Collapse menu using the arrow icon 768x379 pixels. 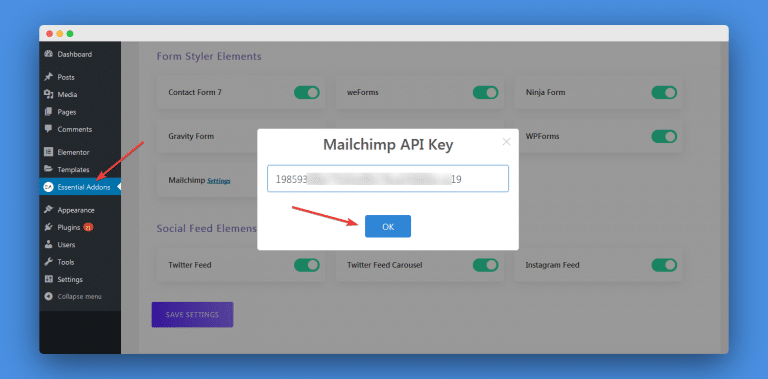click(48, 296)
